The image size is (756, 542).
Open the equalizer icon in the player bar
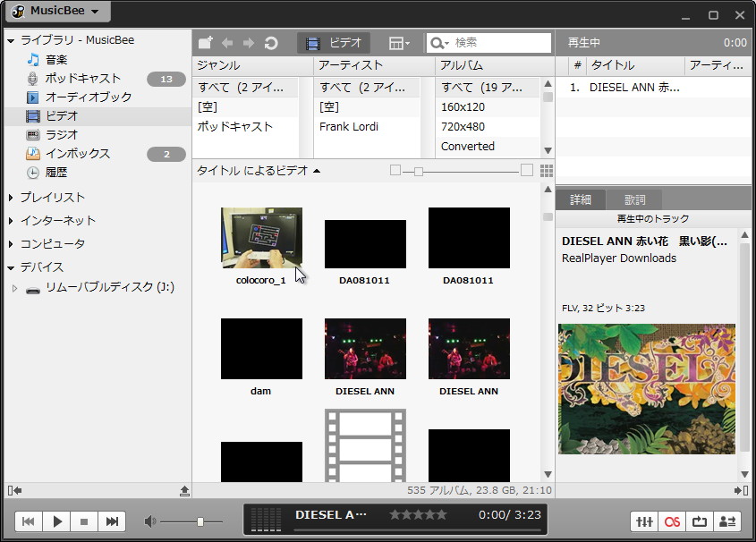coord(643,521)
